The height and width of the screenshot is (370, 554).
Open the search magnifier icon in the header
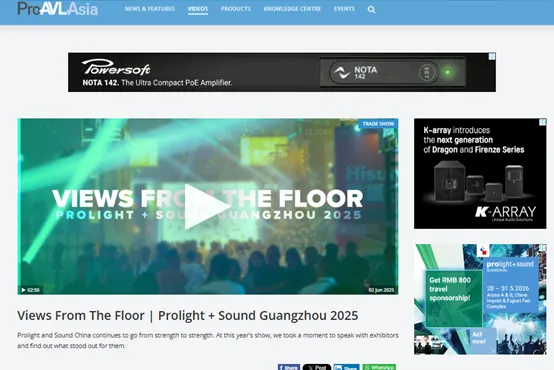point(371,10)
